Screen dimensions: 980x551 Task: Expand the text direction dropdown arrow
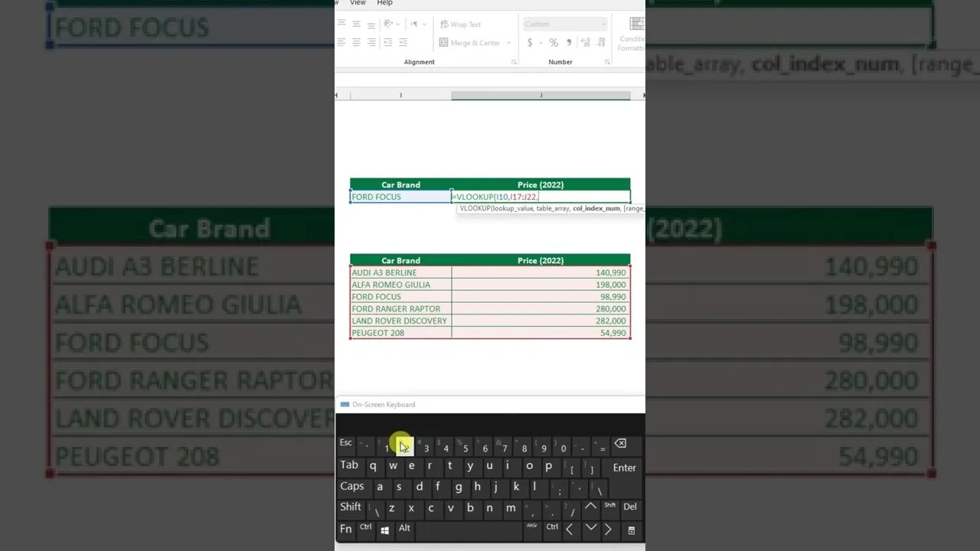pos(424,24)
